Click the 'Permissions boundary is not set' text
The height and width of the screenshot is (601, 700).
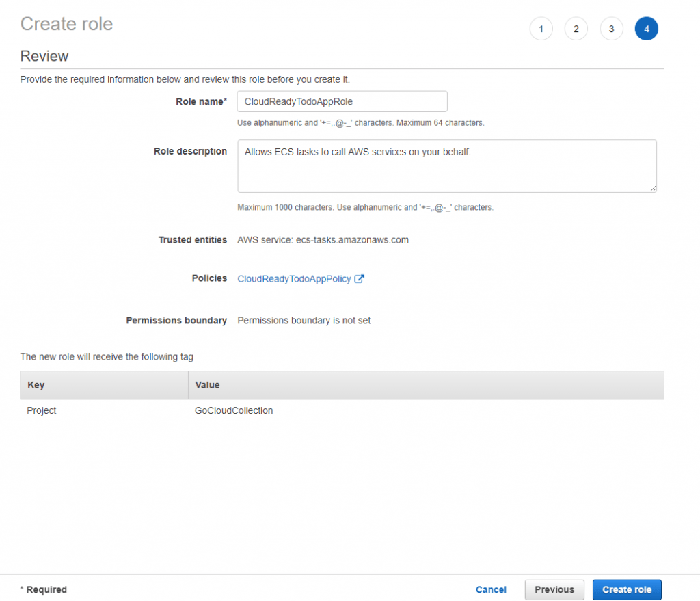coord(304,320)
